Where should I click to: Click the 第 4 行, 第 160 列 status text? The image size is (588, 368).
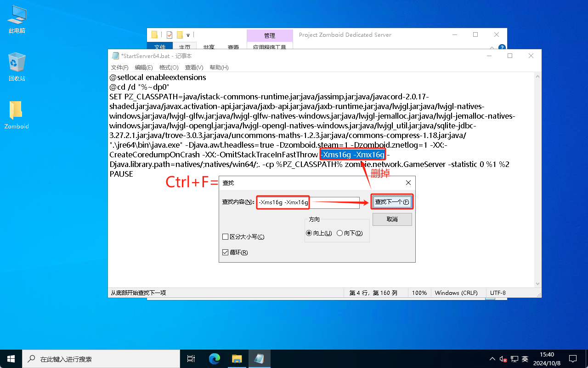(x=373, y=293)
